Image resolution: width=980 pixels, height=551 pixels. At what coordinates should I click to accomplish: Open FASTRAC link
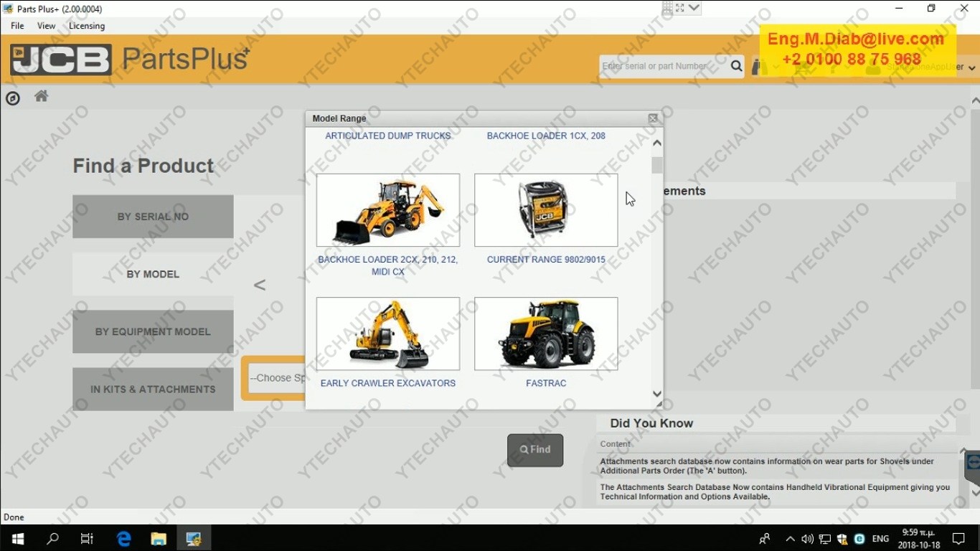(x=546, y=383)
